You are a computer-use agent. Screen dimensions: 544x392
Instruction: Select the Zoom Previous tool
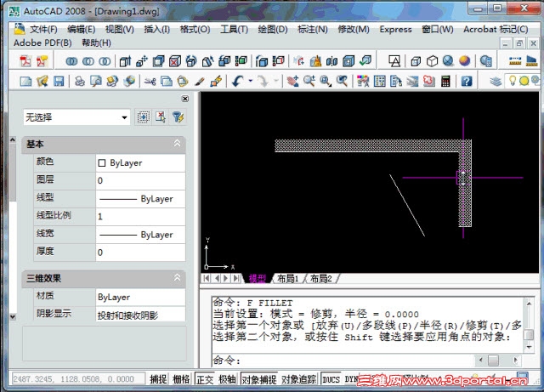click(342, 82)
